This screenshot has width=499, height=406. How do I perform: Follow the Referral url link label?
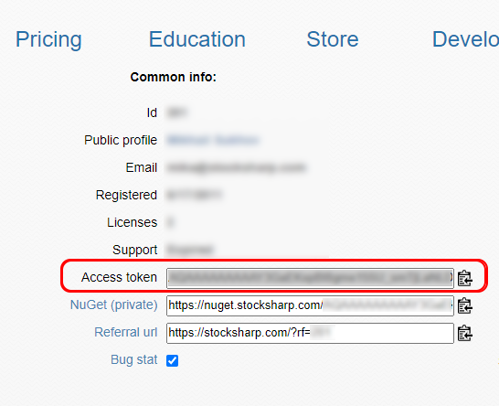tap(126, 332)
